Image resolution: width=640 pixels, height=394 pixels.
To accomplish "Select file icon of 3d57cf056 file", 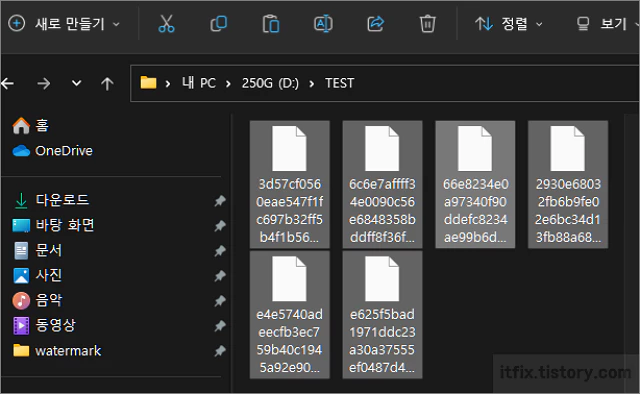I will pos(289,149).
